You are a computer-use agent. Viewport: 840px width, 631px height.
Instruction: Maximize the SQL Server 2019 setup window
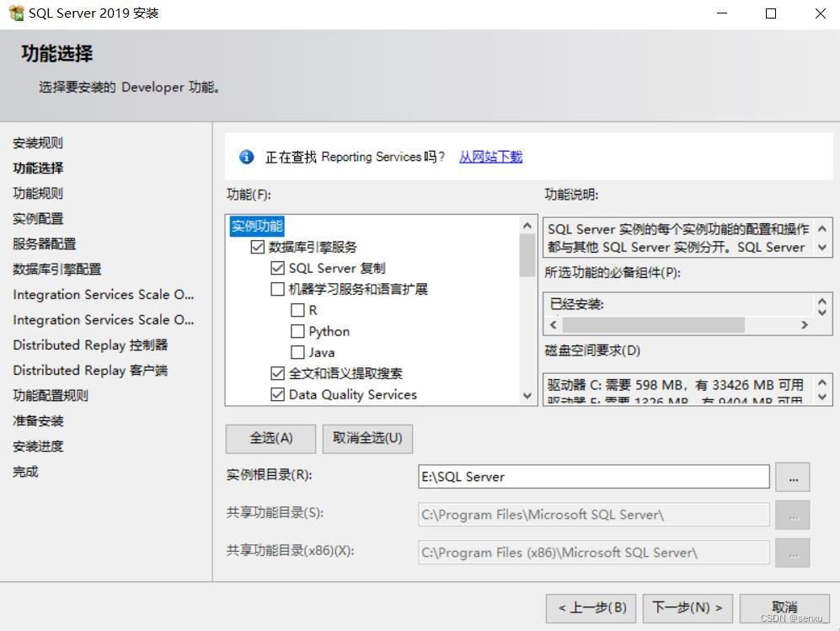(771, 13)
